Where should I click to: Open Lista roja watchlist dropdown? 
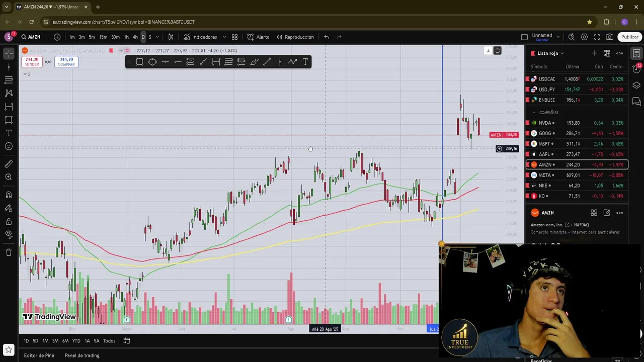tap(550, 53)
